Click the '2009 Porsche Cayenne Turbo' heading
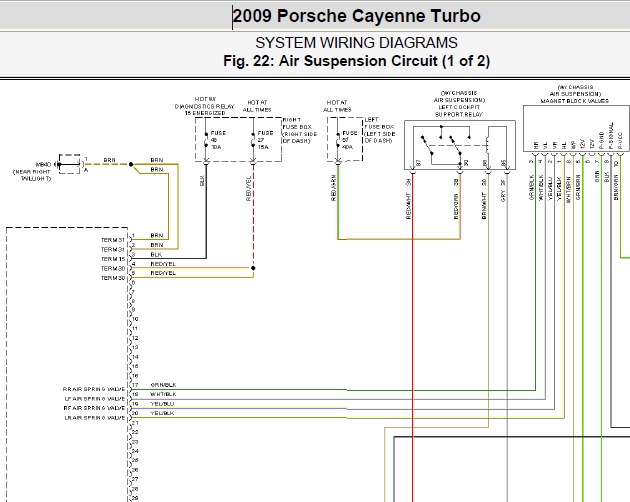Screen dimensions: 630x502 356,16
